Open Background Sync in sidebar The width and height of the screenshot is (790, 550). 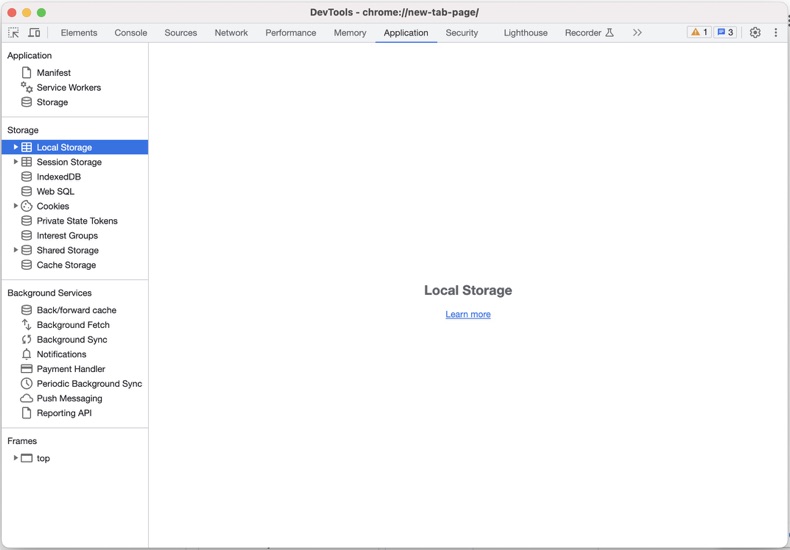click(x=72, y=340)
